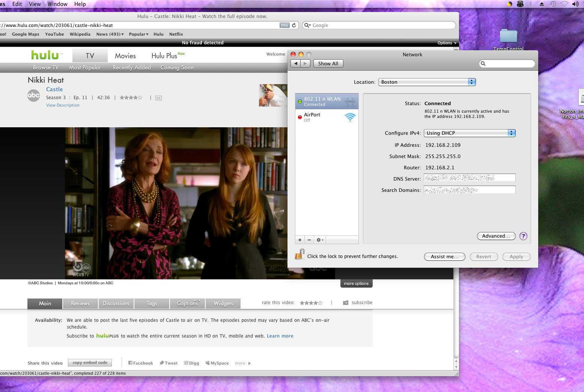Open the Castle show link

54,89
